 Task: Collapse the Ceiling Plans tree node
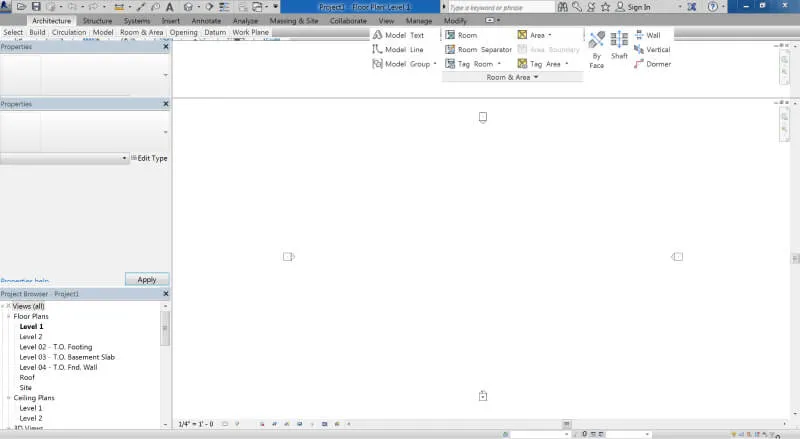pos(8,398)
